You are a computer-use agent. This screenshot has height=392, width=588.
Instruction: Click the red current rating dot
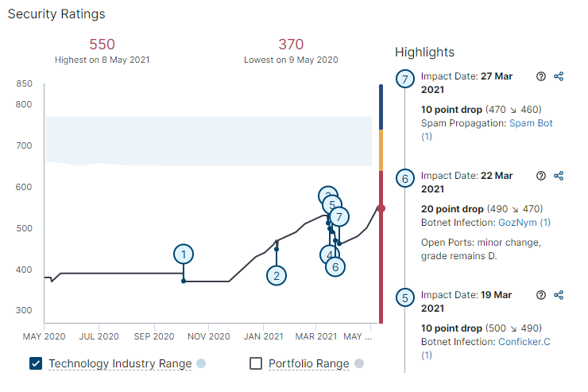(381, 208)
